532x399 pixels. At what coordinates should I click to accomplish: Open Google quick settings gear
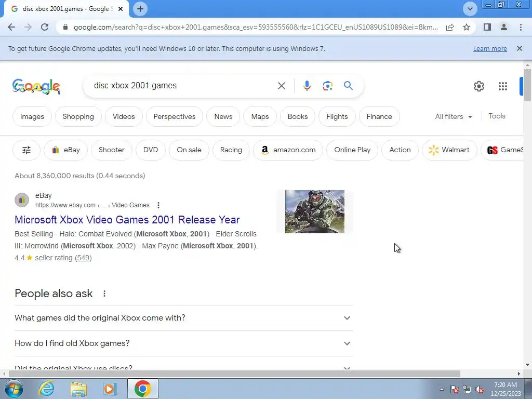tap(478, 86)
